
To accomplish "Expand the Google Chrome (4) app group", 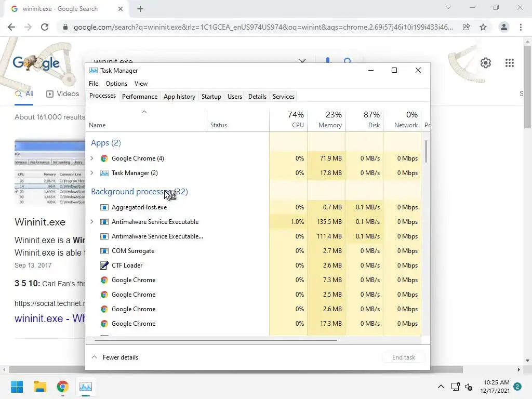I will [x=91, y=158].
